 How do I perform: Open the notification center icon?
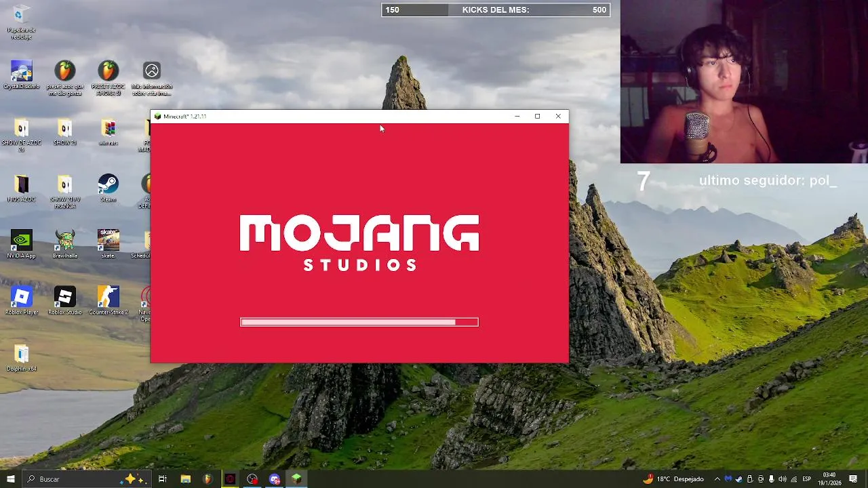point(853,479)
